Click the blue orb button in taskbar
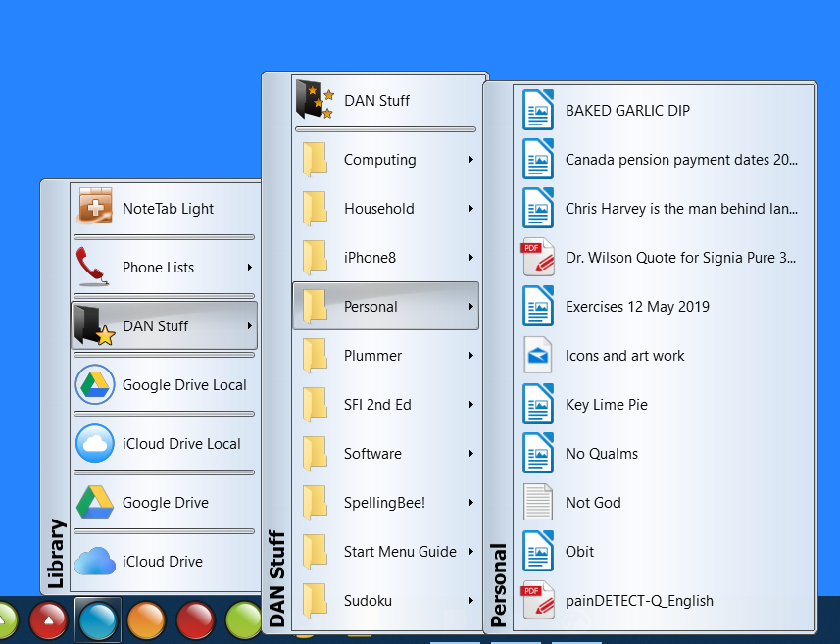This screenshot has height=644, width=840. pos(97,619)
